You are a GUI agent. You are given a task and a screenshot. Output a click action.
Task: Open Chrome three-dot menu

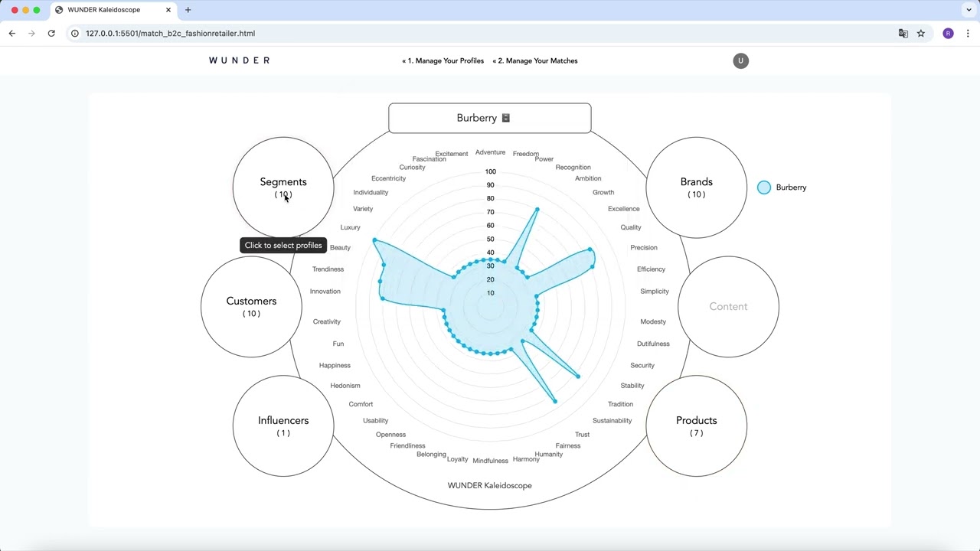pos(968,33)
